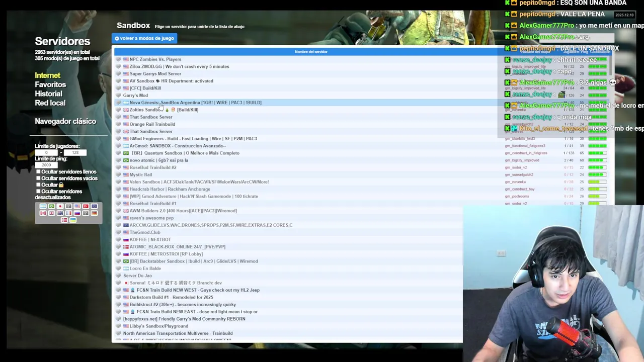This screenshot has width=644, height=362.
Task: Favorite raven's awesome pvp server
Action: [x=119, y=218]
